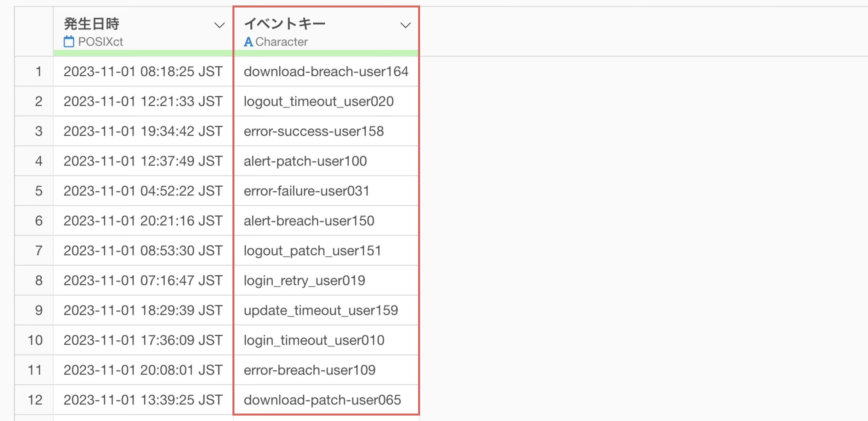
Task: Select row number 12
Action: click(x=35, y=400)
